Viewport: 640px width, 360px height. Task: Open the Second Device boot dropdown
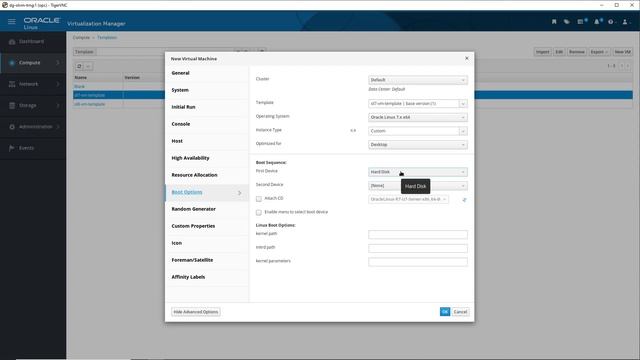[418, 186]
